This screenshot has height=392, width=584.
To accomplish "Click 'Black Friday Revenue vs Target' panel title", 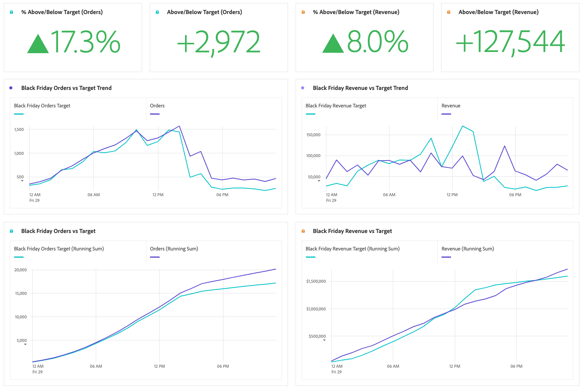I will click(x=353, y=231).
